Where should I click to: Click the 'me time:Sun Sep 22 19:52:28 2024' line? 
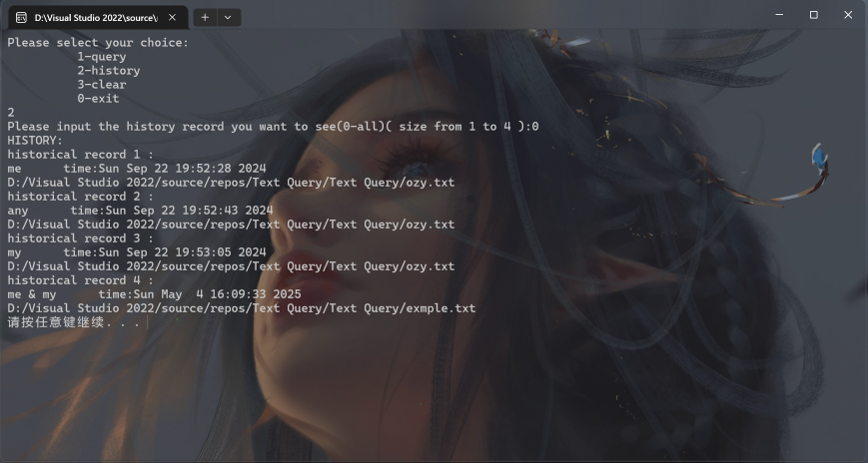point(137,169)
